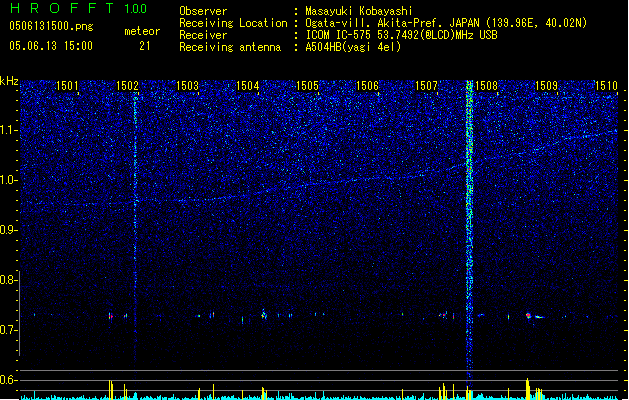The width and height of the screenshot is (629, 400).
Task: Click the ICOM IC-575 53.7492 MHz USB text
Action: (x=402, y=35)
